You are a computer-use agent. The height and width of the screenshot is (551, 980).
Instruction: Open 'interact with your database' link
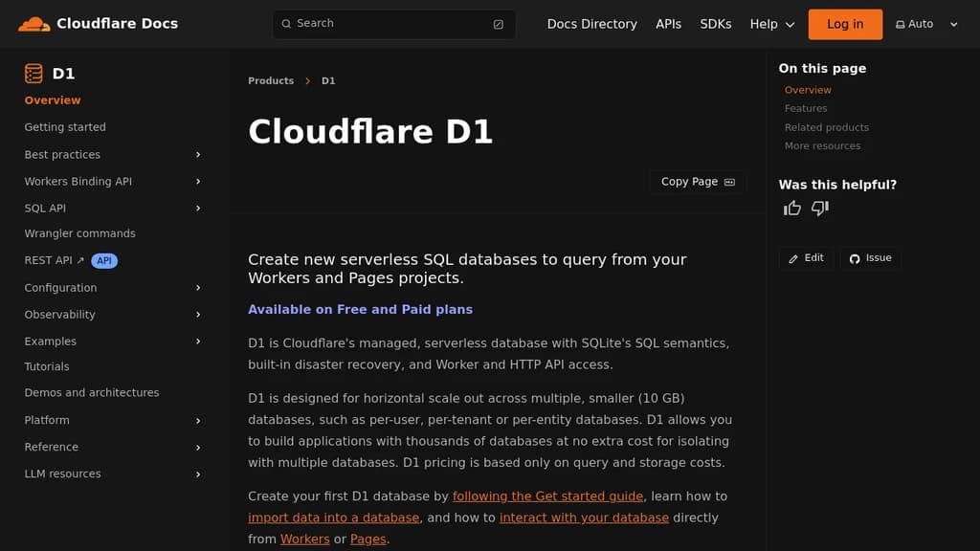click(585, 518)
